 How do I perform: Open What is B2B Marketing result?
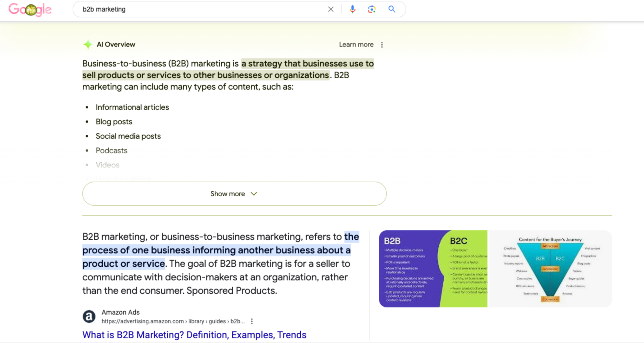coord(194,335)
